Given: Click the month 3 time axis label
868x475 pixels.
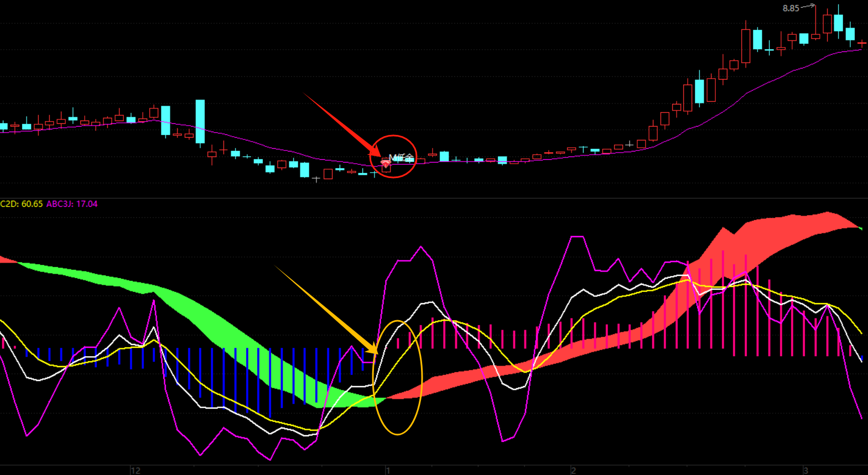Looking at the screenshot, I should (805, 471).
